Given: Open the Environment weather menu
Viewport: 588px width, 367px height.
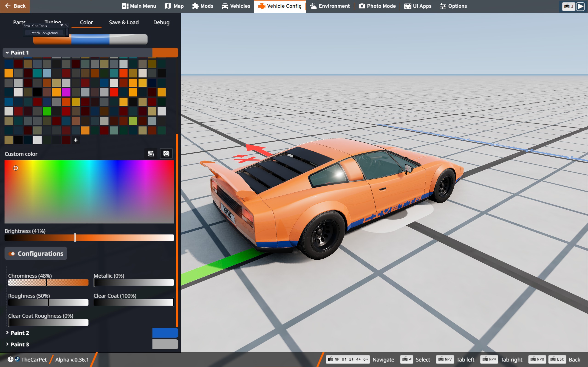Looking at the screenshot, I should [x=330, y=6].
